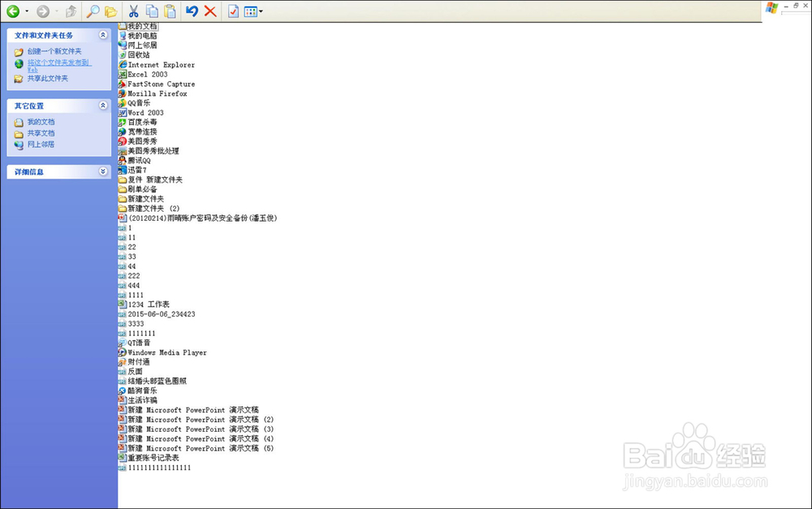Select the QT语音 shortcut
Viewport: 812px width, 509px height.
point(135,343)
